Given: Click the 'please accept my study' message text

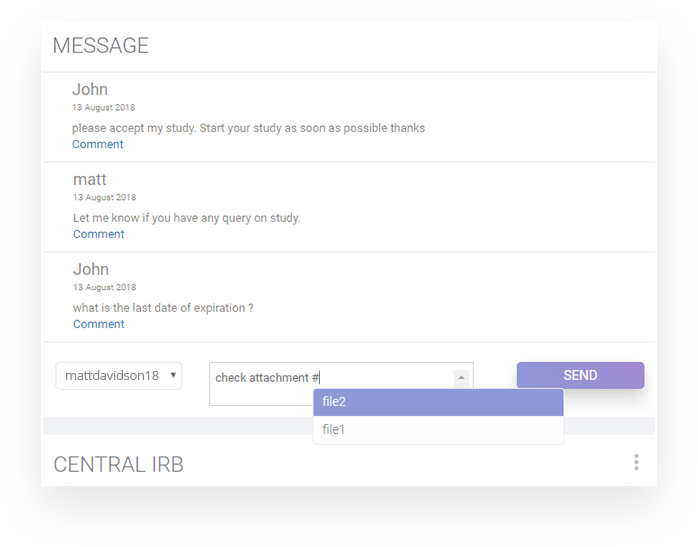Looking at the screenshot, I should pyautogui.click(x=248, y=128).
